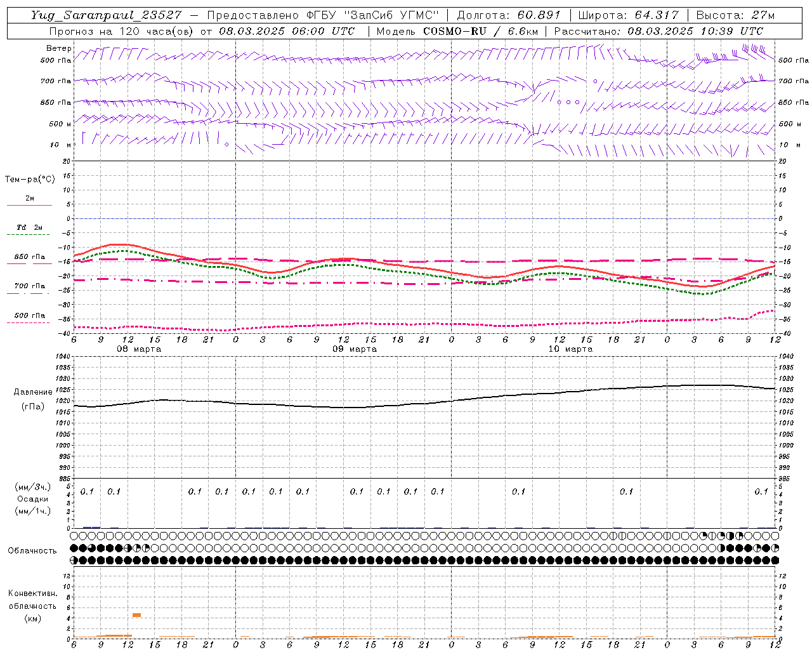Click the 500 гПа entry in temperature legend

(x=29, y=315)
